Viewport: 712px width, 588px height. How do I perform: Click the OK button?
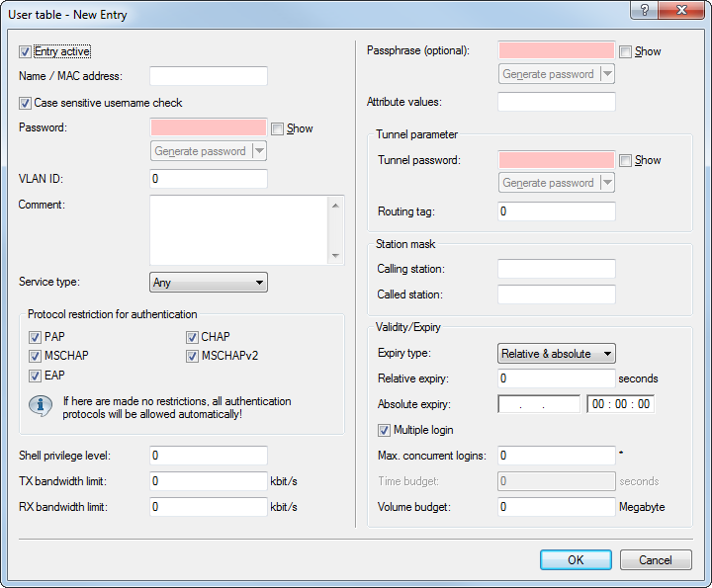tap(576, 560)
